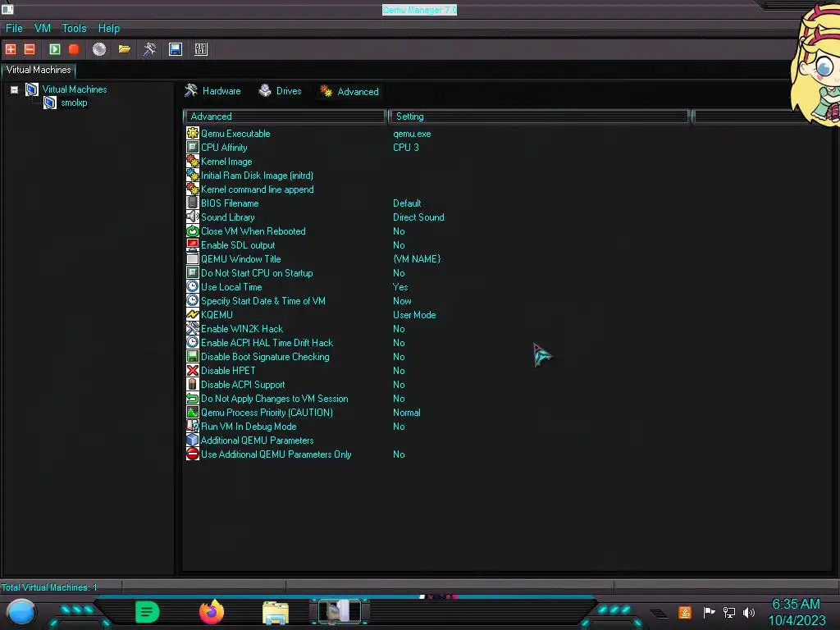Click the Sound Library speaker icon
This screenshot has width=840, height=630.
(192, 217)
